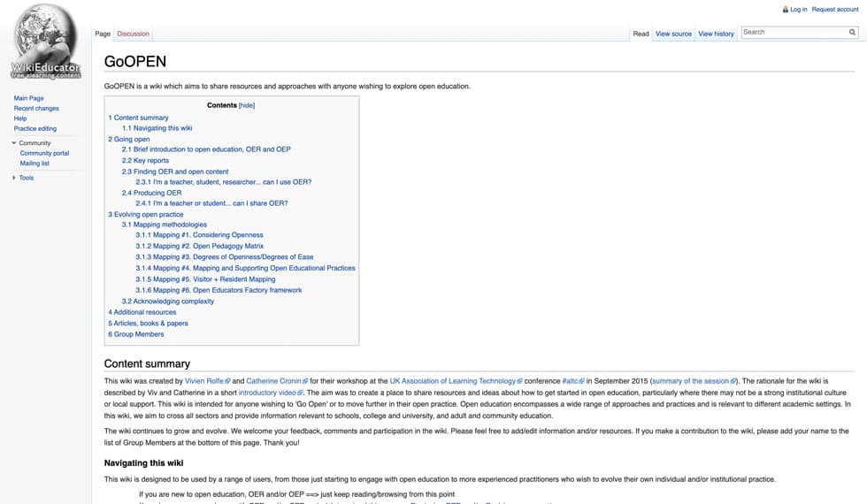Open summary of the session link
867x504 pixels.
[x=694, y=381]
